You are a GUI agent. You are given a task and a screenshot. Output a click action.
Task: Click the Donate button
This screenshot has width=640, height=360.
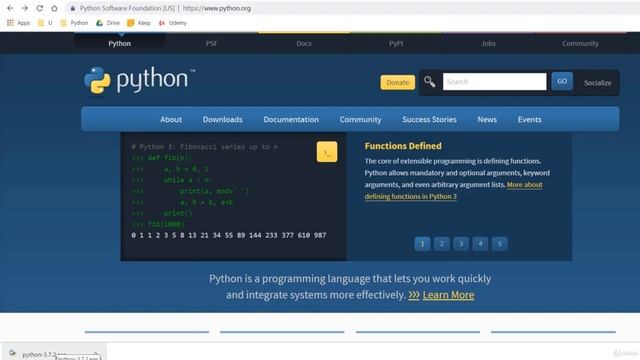398,82
